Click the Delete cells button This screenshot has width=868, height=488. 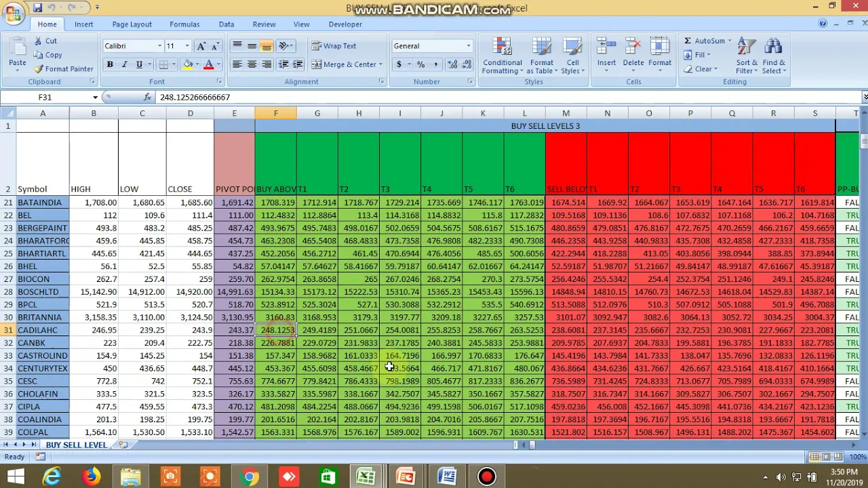click(633, 54)
